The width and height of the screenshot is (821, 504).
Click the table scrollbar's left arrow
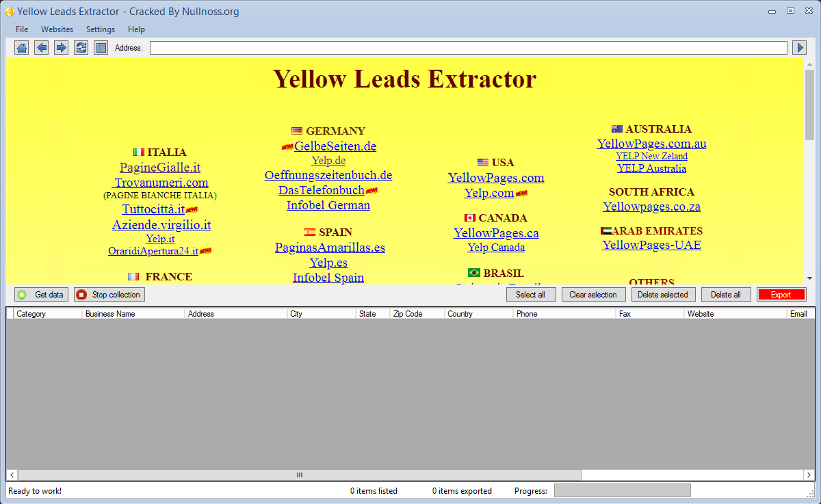(12, 475)
